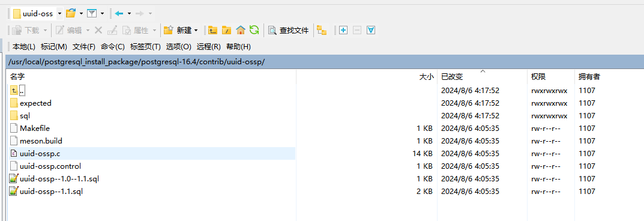Click the Makefile file icon
This screenshot has height=221, width=644.
pyautogui.click(x=14, y=128)
